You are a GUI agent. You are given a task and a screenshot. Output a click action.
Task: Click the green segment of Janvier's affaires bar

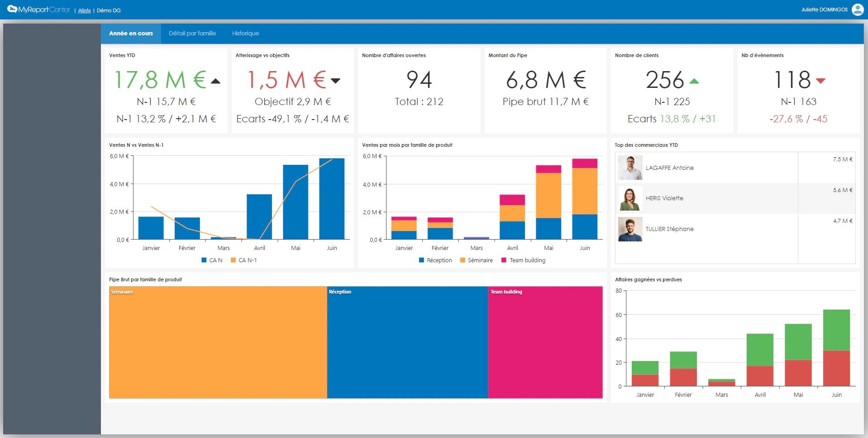(645, 368)
